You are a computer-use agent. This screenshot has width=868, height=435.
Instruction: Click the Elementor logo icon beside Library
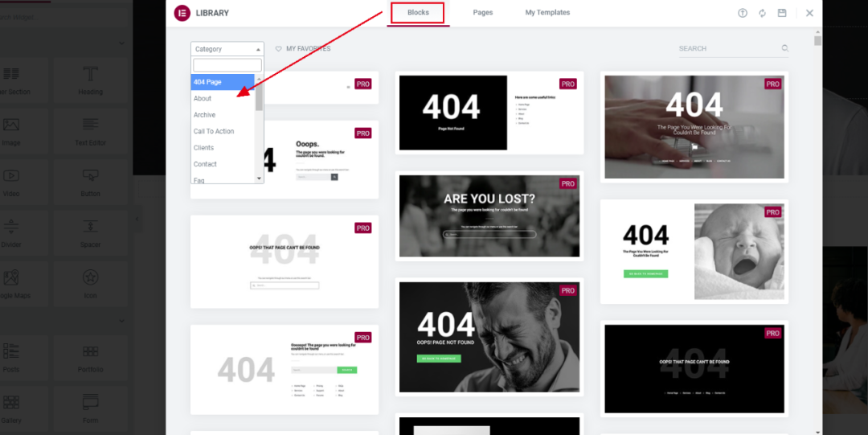(182, 13)
